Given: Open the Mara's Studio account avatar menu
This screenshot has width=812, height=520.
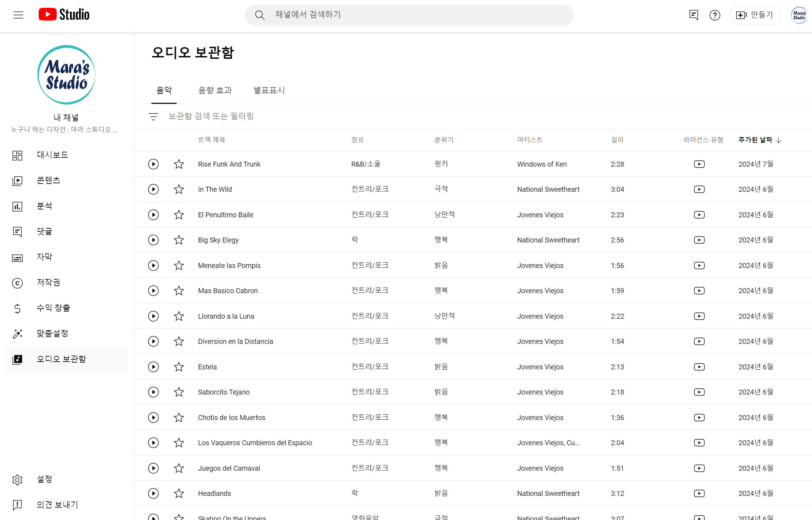Looking at the screenshot, I should tap(799, 15).
